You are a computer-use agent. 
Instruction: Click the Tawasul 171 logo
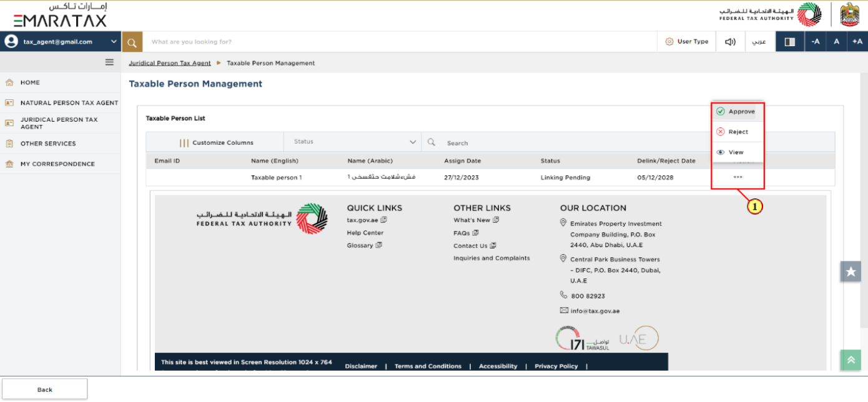(582, 339)
